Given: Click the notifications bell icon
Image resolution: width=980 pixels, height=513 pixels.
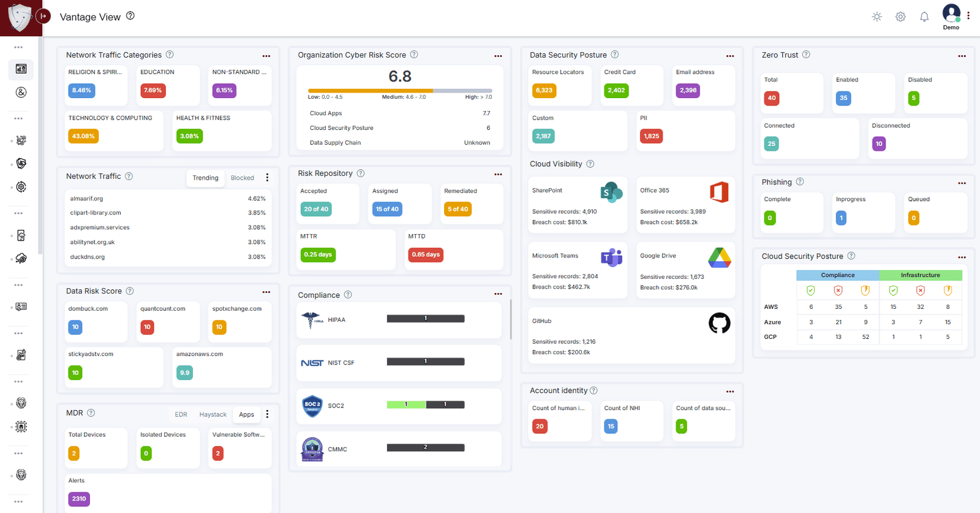Looking at the screenshot, I should tap(924, 17).
